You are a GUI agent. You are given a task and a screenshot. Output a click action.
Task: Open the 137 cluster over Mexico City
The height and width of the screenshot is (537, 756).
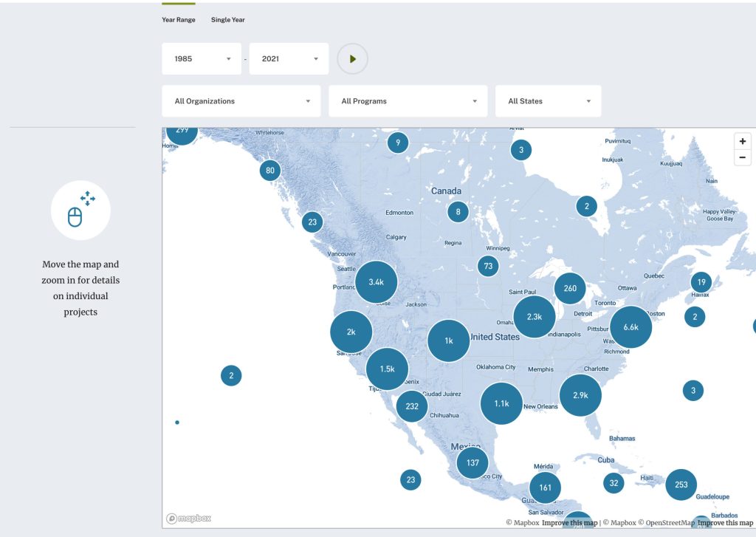point(472,462)
